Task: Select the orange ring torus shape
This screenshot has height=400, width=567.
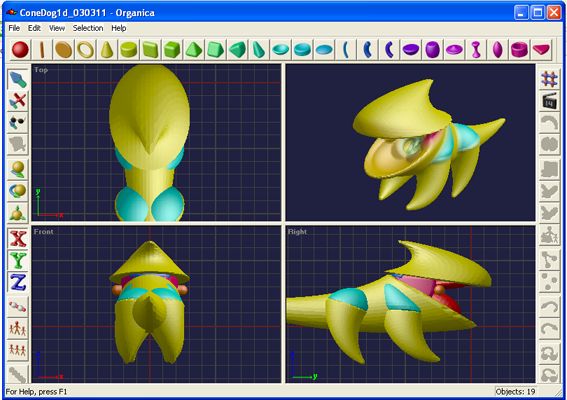Action: [85, 50]
